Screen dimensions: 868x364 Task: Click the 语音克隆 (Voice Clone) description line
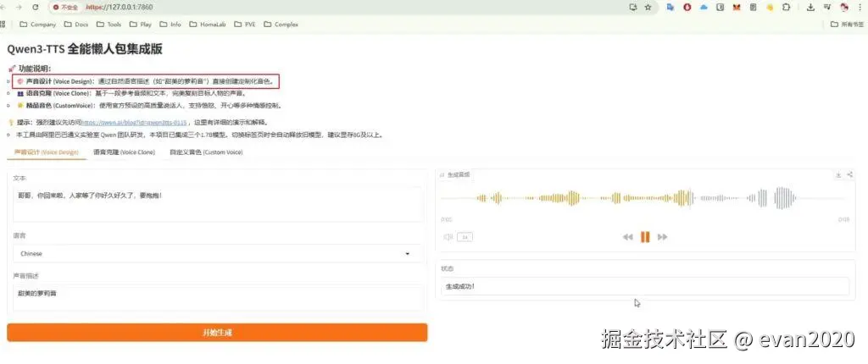[x=131, y=93]
